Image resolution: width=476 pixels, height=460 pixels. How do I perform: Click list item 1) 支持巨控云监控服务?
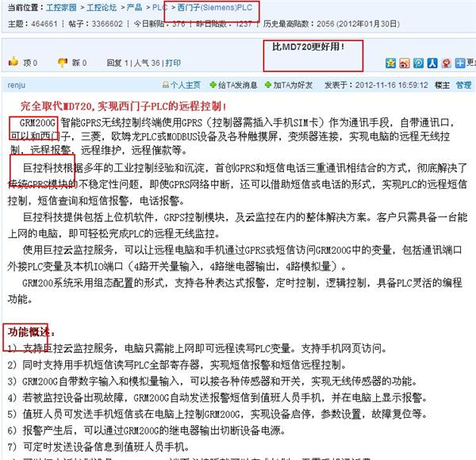[x=197, y=348]
